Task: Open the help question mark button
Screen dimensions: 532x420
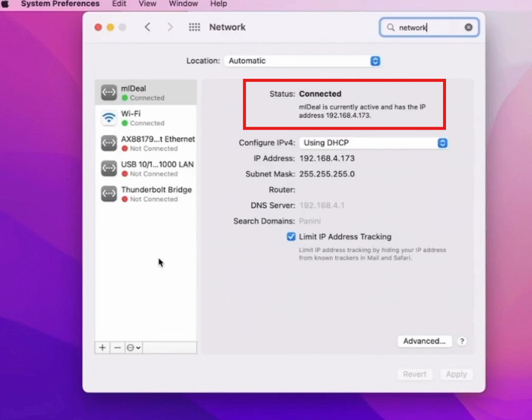Action: click(x=462, y=341)
